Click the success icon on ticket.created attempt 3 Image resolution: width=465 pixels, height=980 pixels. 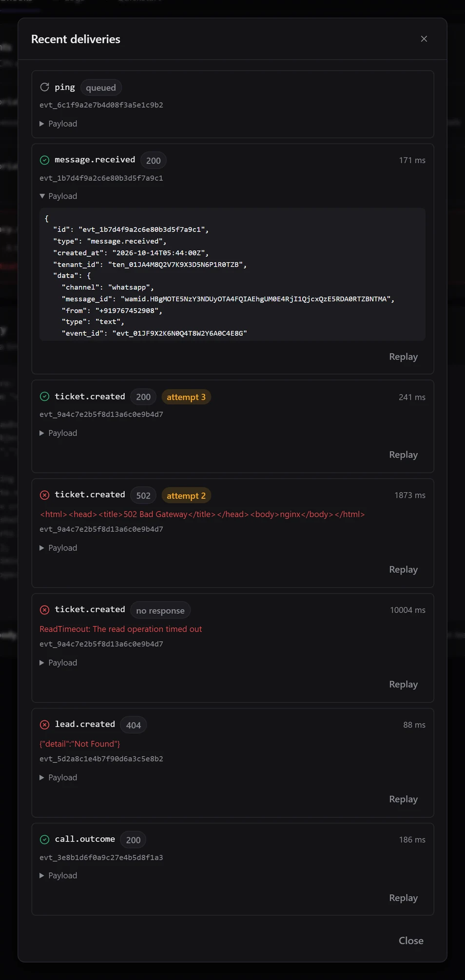tap(44, 396)
